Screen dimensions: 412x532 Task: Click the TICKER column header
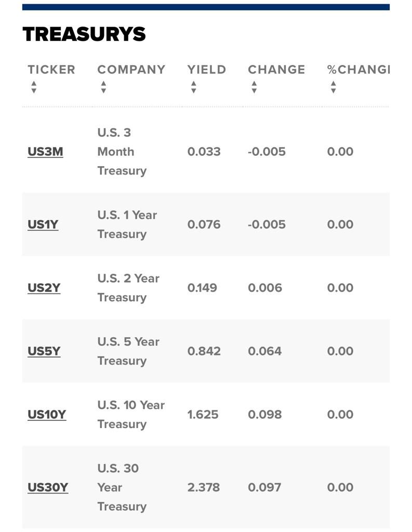pyautogui.click(x=51, y=70)
